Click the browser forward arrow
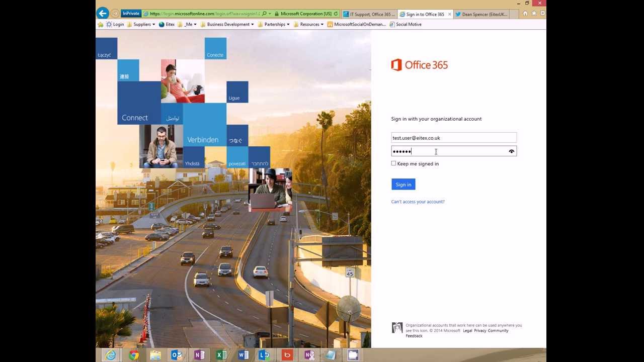The image size is (644, 362). (115, 14)
